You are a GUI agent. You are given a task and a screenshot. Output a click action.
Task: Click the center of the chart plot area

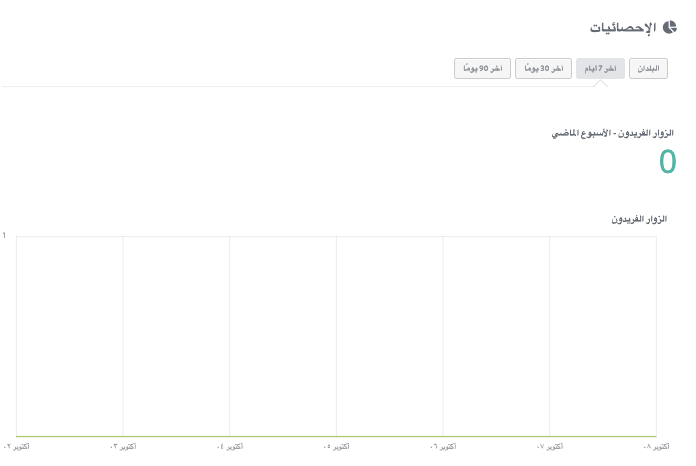tap(336, 336)
